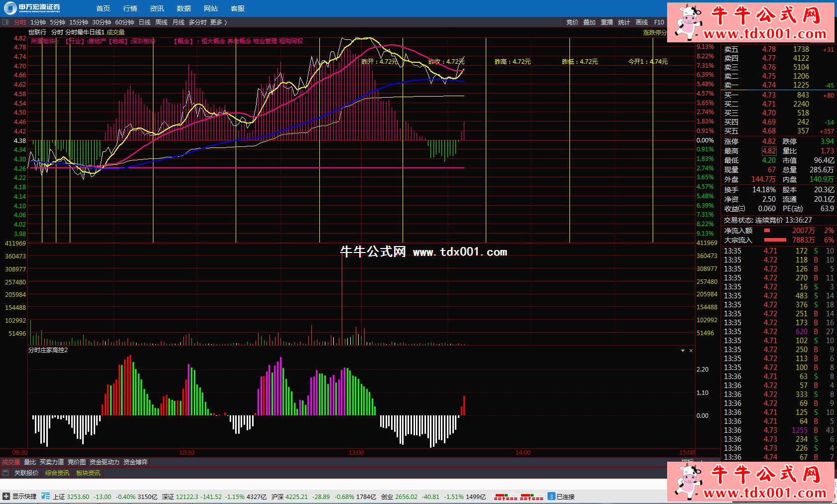Viewport: 837px width, 504px height.
Task: Switch to the 分时 chart period
Action: coord(20,22)
